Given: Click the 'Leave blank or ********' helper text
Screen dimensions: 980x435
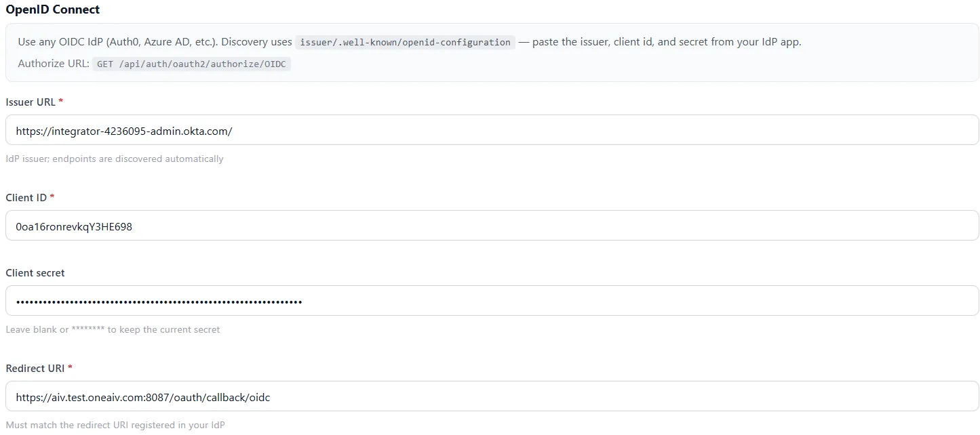Looking at the screenshot, I should coord(113,329).
